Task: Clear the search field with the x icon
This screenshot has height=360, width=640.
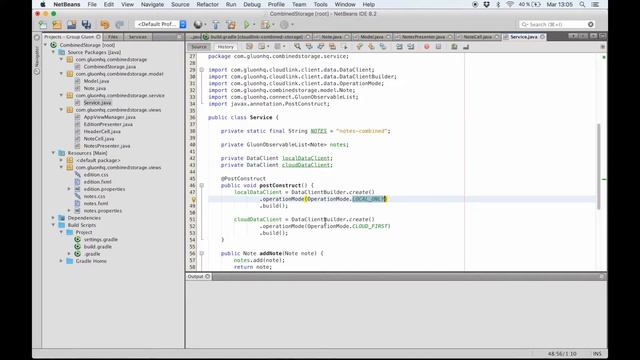Action: 591,24
